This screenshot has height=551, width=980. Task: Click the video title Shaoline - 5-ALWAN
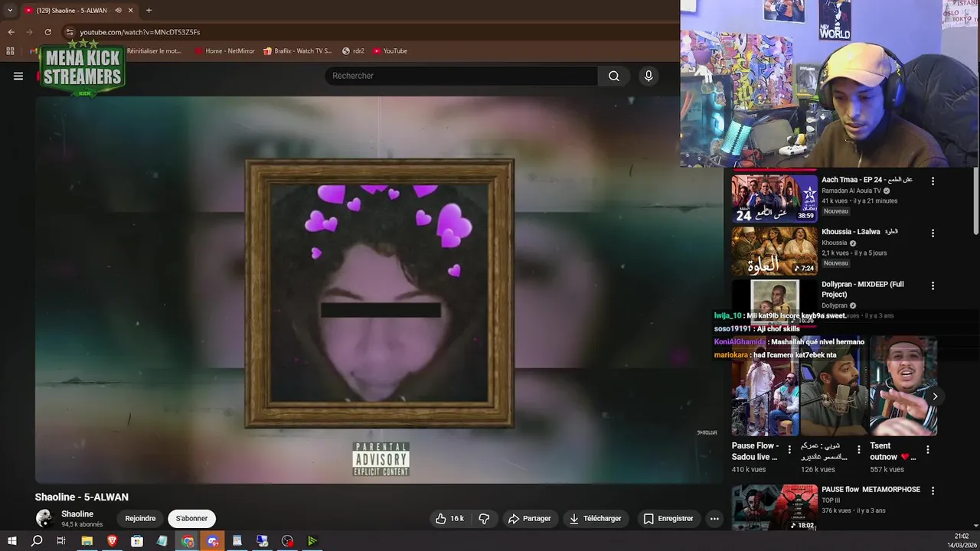(x=82, y=497)
